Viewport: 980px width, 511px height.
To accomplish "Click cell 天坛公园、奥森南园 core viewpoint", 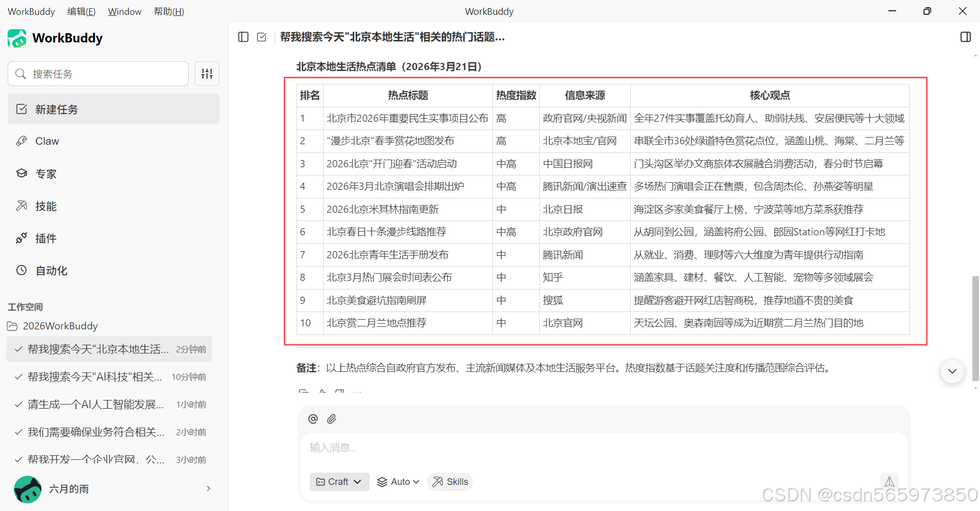I will coord(770,323).
